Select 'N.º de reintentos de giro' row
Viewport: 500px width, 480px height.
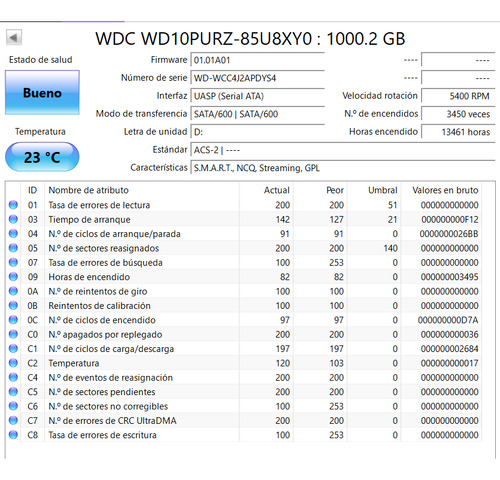[x=244, y=291]
